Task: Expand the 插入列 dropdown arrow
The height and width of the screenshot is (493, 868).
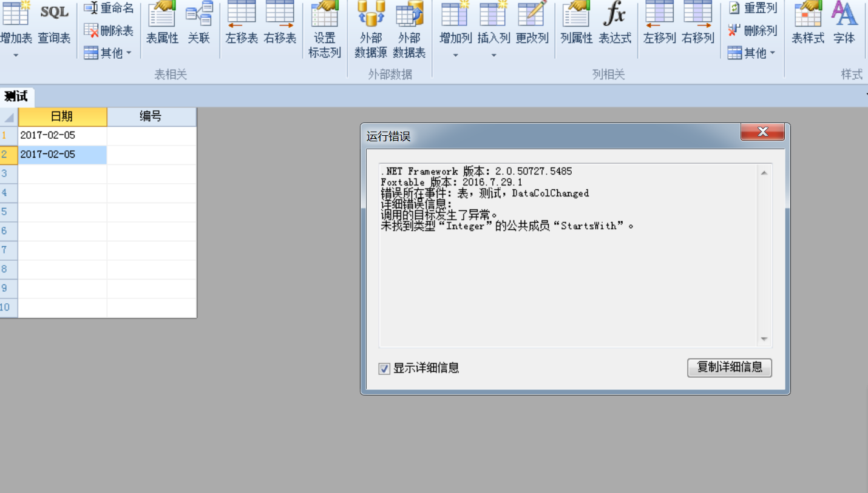Action: [493, 56]
